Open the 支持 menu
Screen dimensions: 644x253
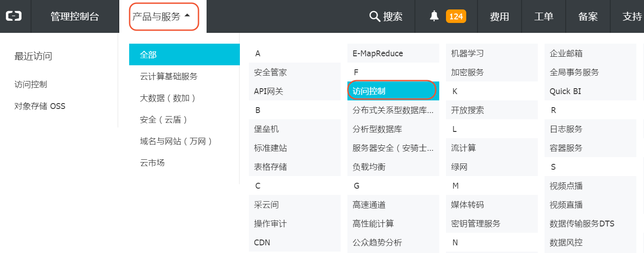coord(632,17)
